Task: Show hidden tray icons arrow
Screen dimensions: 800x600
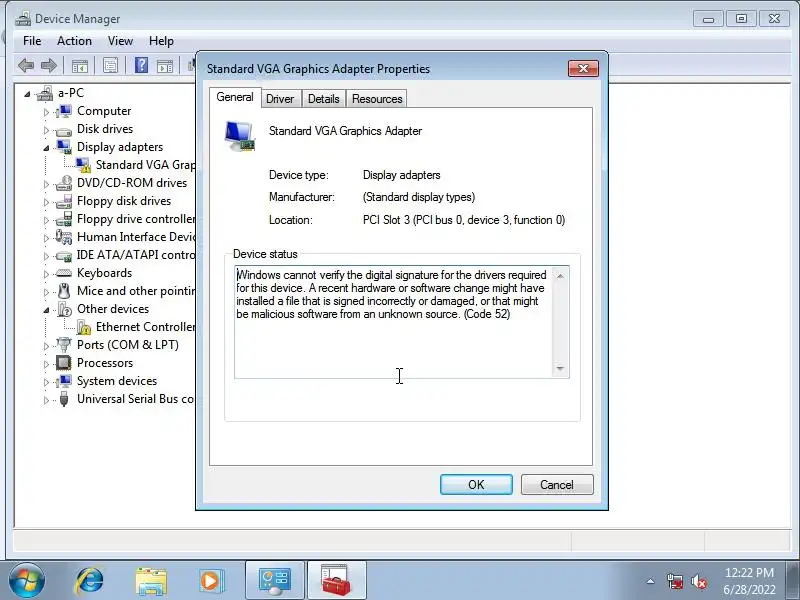Action: click(x=651, y=581)
